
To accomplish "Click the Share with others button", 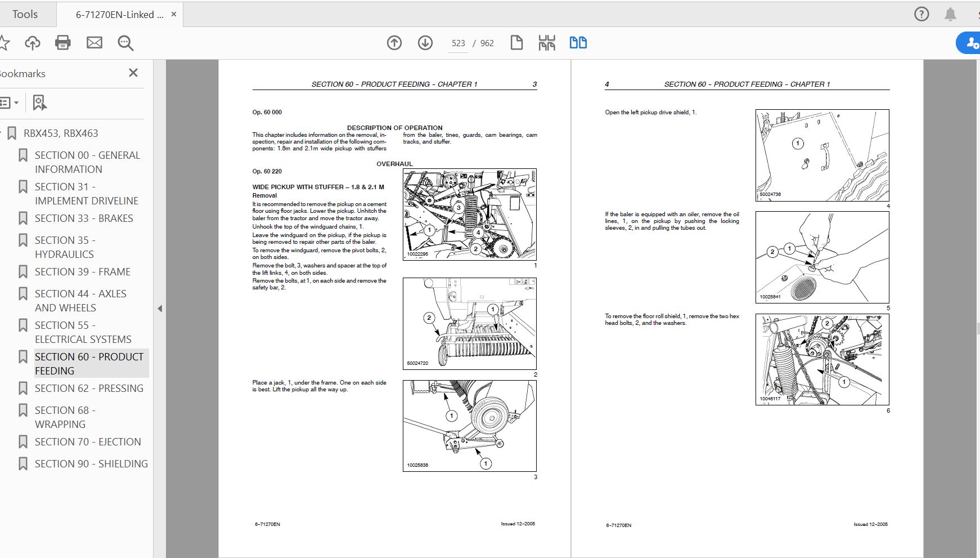I will pos(969,43).
